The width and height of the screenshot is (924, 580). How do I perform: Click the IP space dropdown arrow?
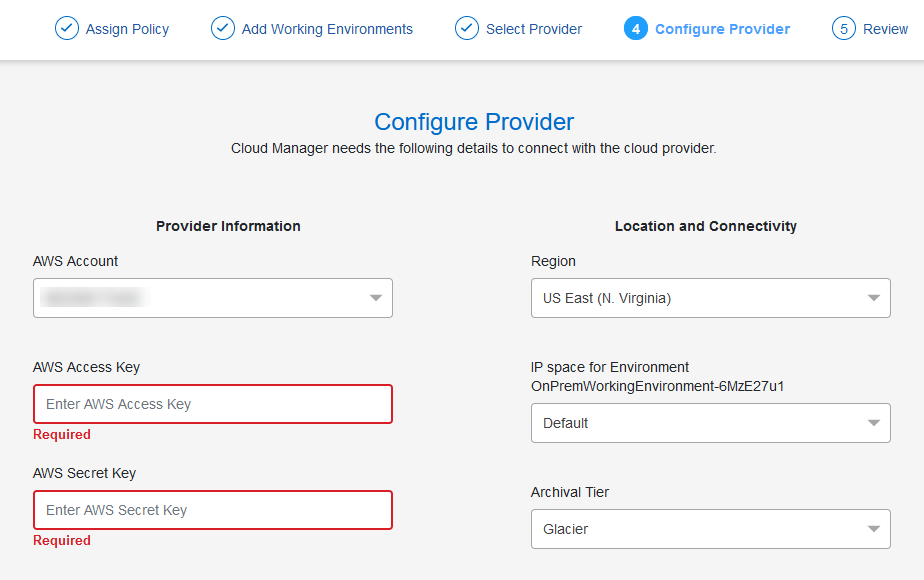point(874,423)
